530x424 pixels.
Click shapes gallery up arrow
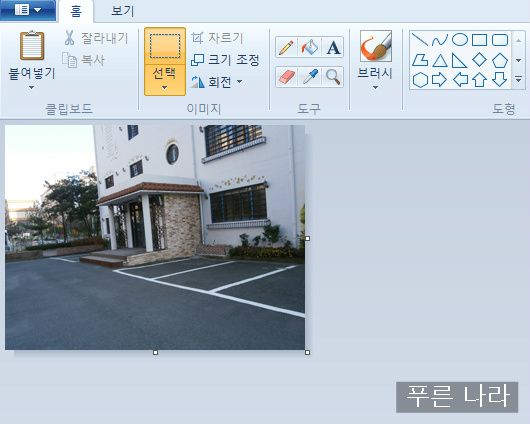pos(519,40)
